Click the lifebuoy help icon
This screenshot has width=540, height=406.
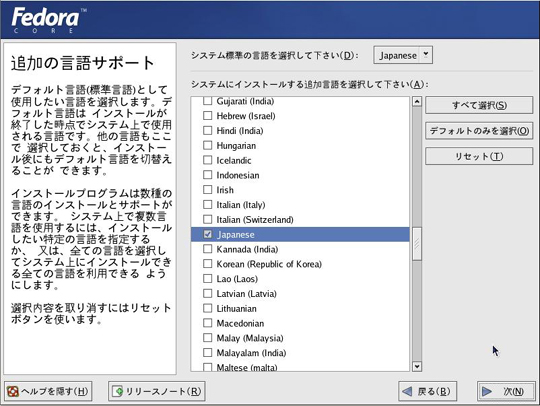tap(13, 392)
